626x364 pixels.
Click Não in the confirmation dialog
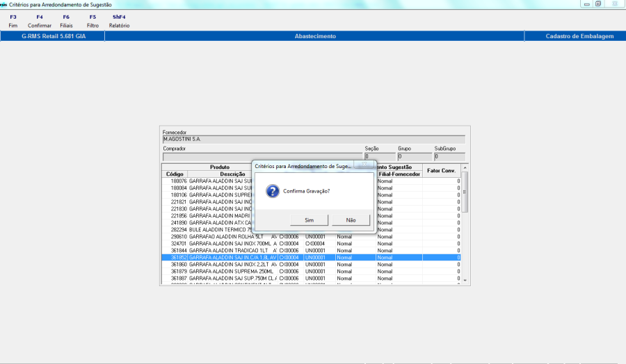(351, 220)
